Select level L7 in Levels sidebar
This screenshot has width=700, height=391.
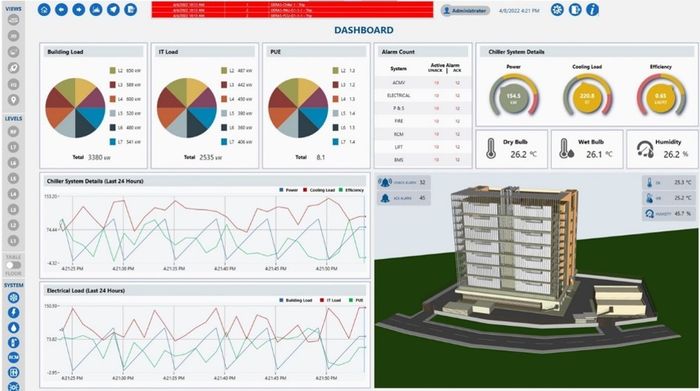(13, 147)
